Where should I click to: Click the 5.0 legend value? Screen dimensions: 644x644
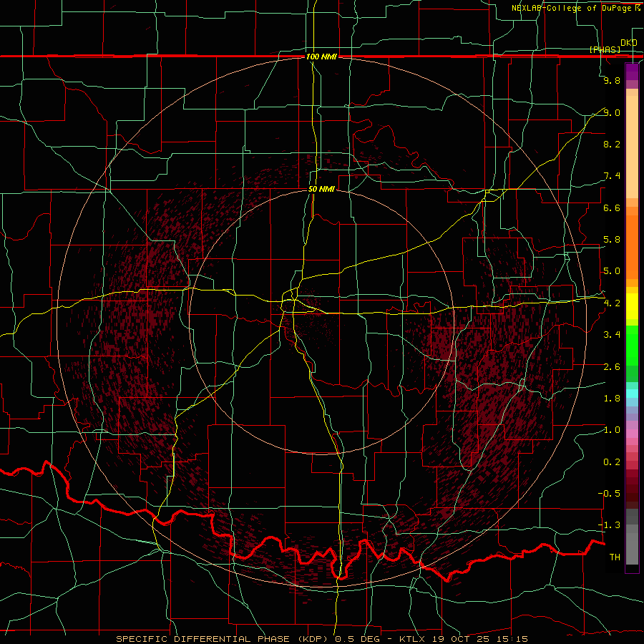[x=612, y=271]
